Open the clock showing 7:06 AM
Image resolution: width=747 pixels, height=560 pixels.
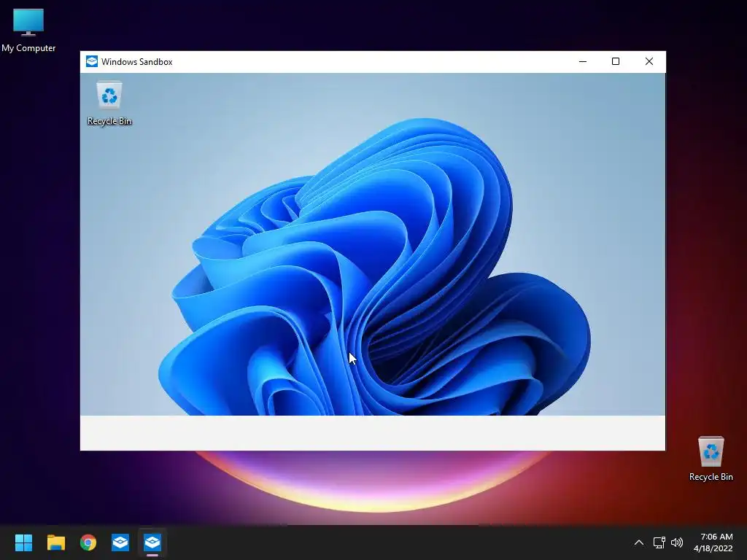(716, 537)
